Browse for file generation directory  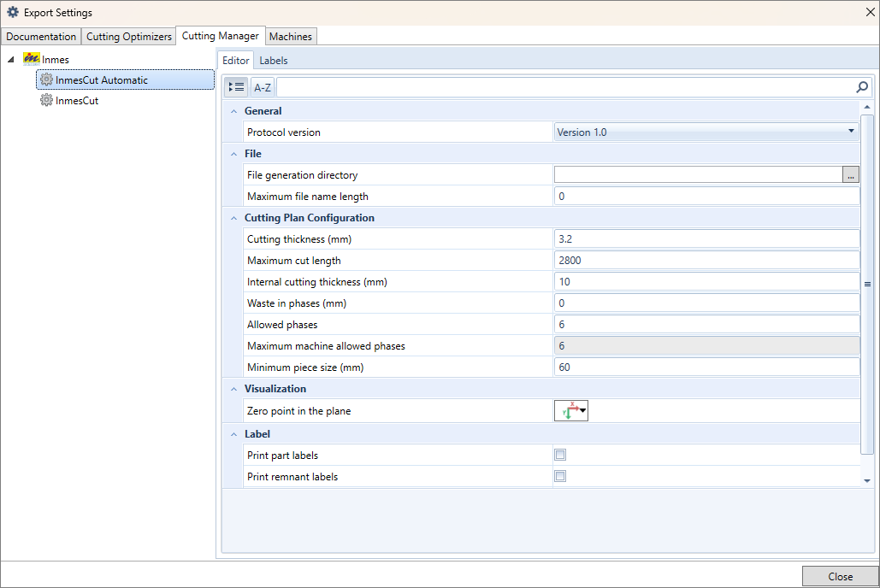coord(851,175)
